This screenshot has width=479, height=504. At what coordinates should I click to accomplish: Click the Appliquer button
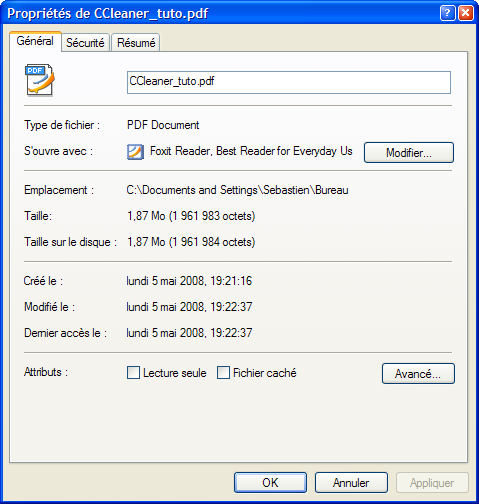432,483
